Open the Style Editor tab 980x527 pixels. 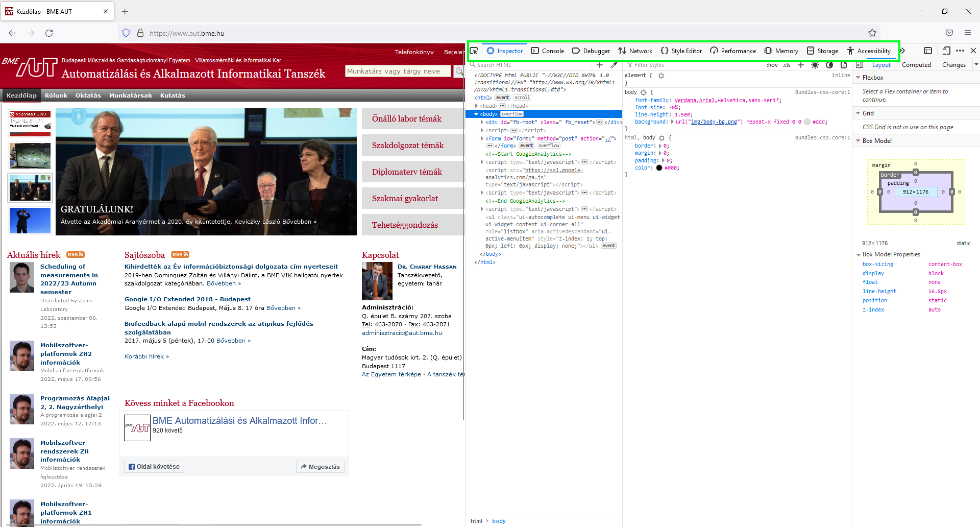coord(681,51)
